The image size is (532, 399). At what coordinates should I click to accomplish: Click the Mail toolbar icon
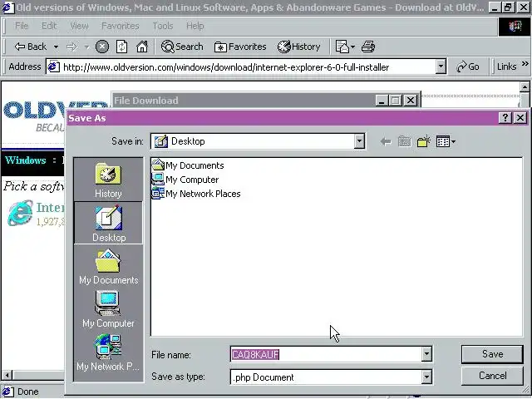pyautogui.click(x=342, y=47)
